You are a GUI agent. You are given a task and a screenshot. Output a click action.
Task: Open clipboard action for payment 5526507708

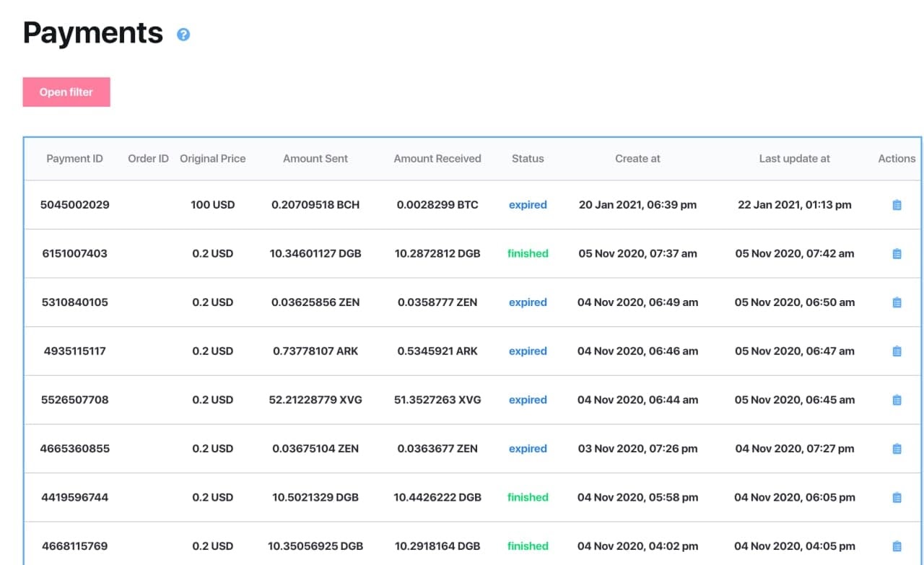pyautogui.click(x=897, y=400)
